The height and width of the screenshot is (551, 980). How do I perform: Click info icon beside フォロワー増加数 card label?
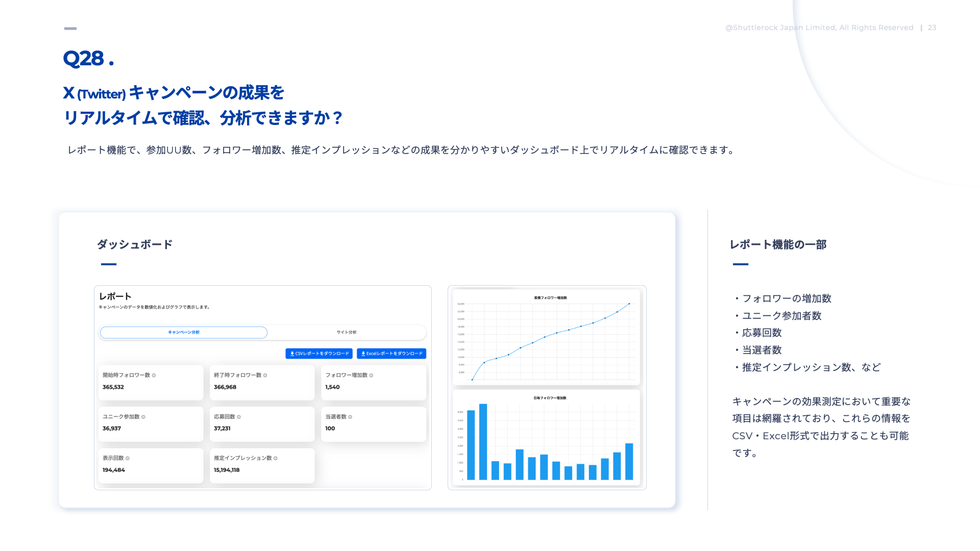[x=371, y=375]
